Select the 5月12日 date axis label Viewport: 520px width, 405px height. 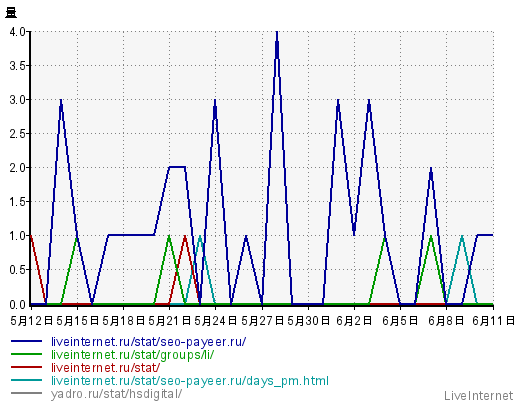(32, 321)
